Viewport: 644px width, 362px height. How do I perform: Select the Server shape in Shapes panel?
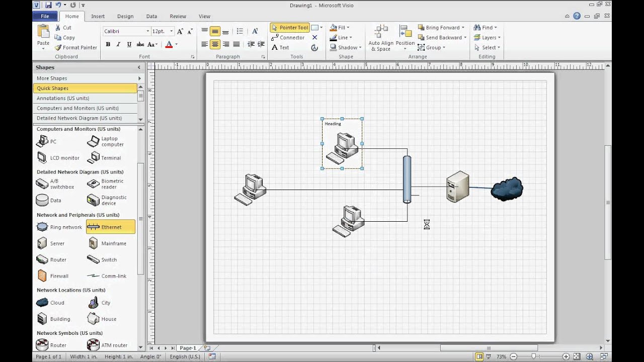(x=51, y=243)
